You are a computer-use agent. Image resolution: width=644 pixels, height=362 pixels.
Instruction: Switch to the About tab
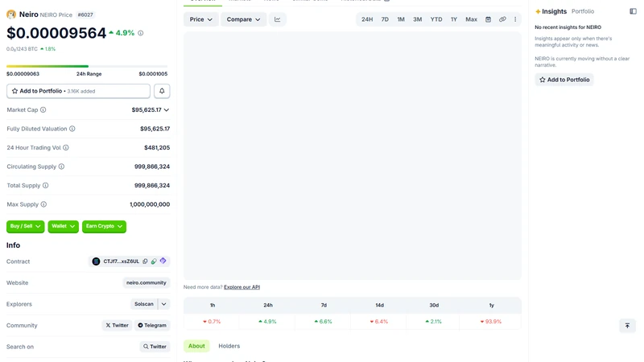[196, 346]
